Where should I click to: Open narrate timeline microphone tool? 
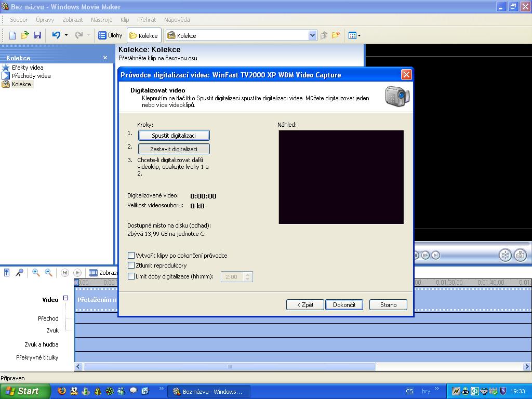(x=19, y=272)
